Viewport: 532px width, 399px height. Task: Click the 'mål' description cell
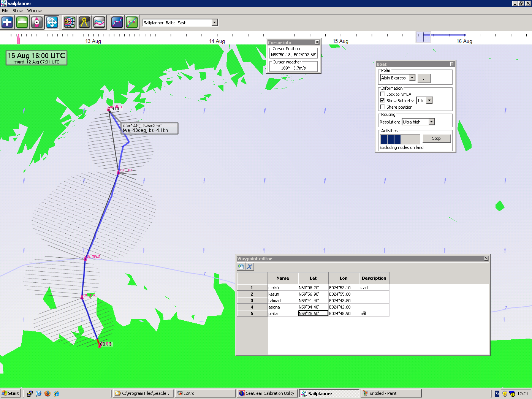[x=374, y=313]
